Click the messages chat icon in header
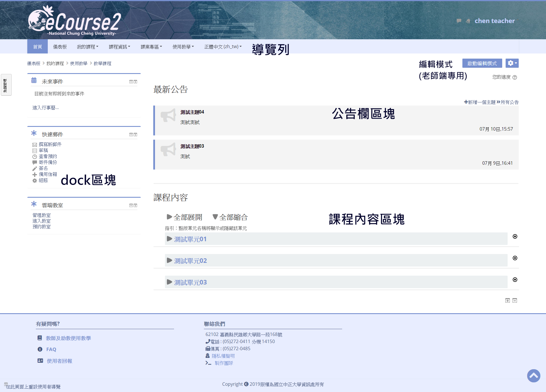This screenshot has height=392, width=546. (459, 21)
